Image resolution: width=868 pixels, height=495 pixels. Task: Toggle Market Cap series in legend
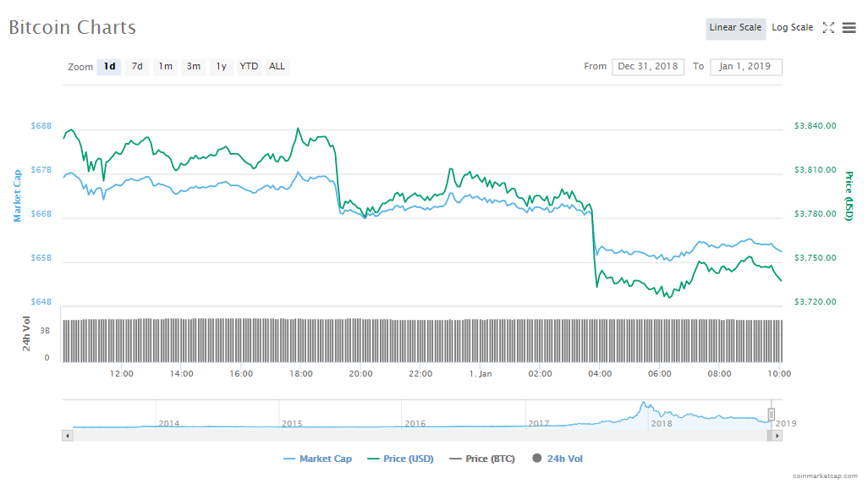click(317, 459)
